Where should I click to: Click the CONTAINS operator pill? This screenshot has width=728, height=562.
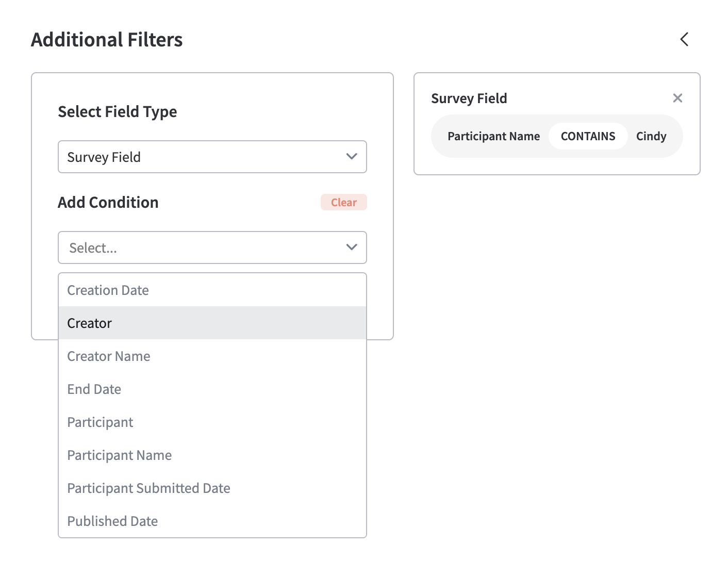coord(588,136)
